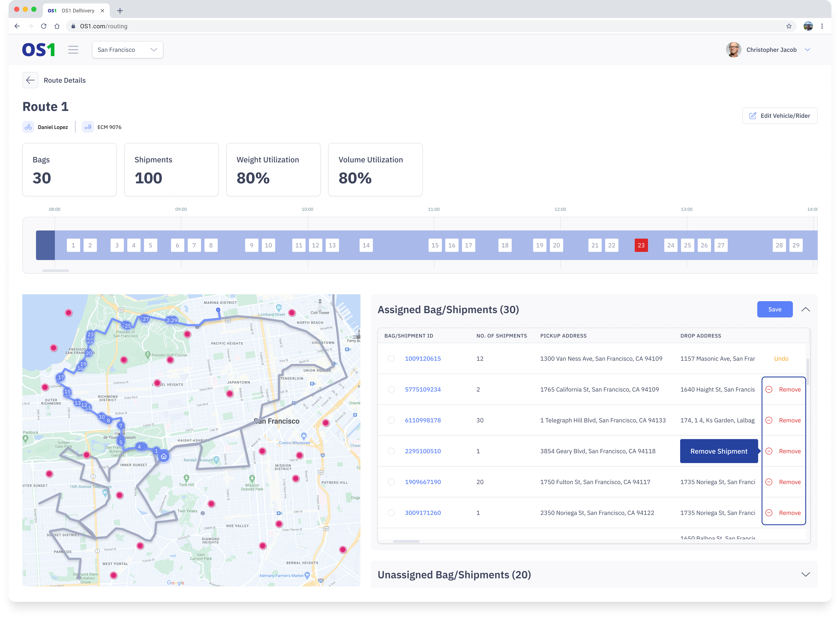The height and width of the screenshot is (619, 840).
Task: Select red stop 23 on the timeline
Action: pos(641,245)
